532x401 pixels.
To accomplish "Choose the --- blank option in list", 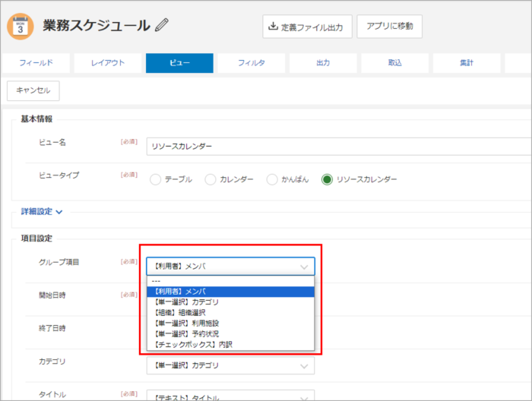I will [231, 281].
